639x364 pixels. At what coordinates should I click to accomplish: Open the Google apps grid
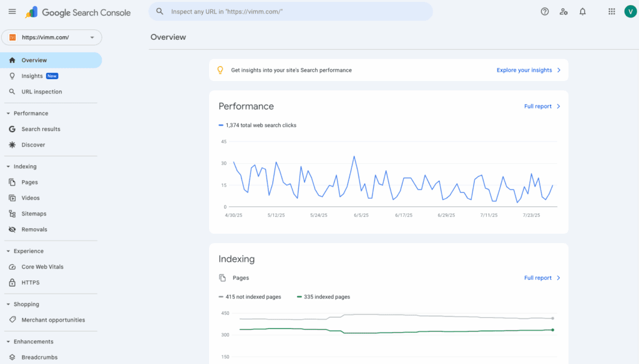click(x=612, y=11)
